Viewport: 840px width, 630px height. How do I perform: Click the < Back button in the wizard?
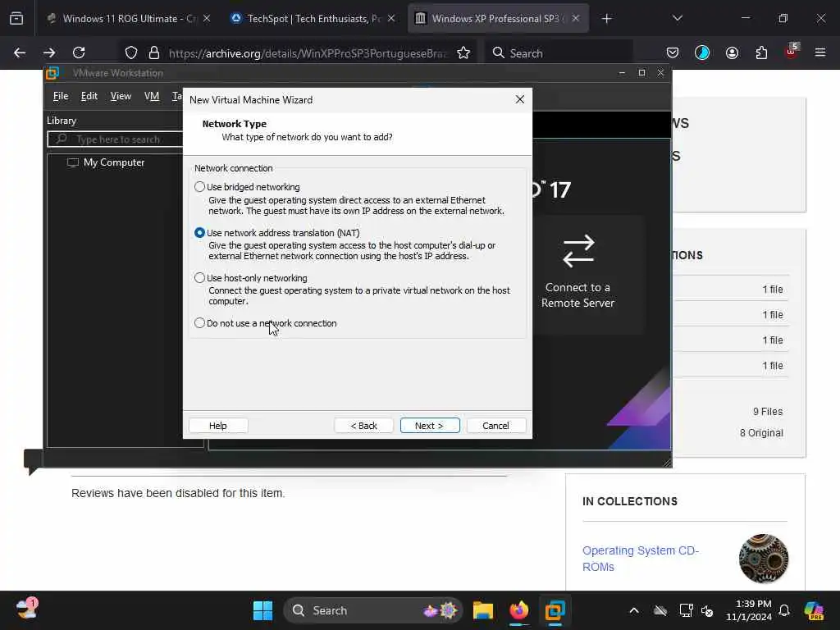tap(363, 426)
